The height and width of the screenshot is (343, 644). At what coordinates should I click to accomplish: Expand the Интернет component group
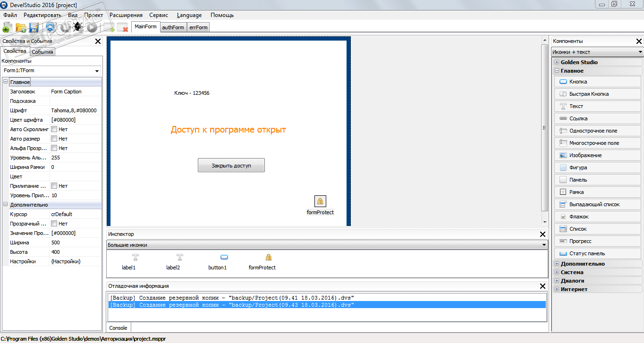click(557, 289)
